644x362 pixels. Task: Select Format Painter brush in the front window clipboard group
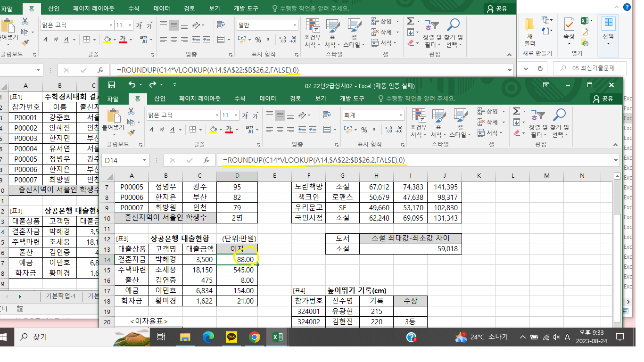pos(131,133)
